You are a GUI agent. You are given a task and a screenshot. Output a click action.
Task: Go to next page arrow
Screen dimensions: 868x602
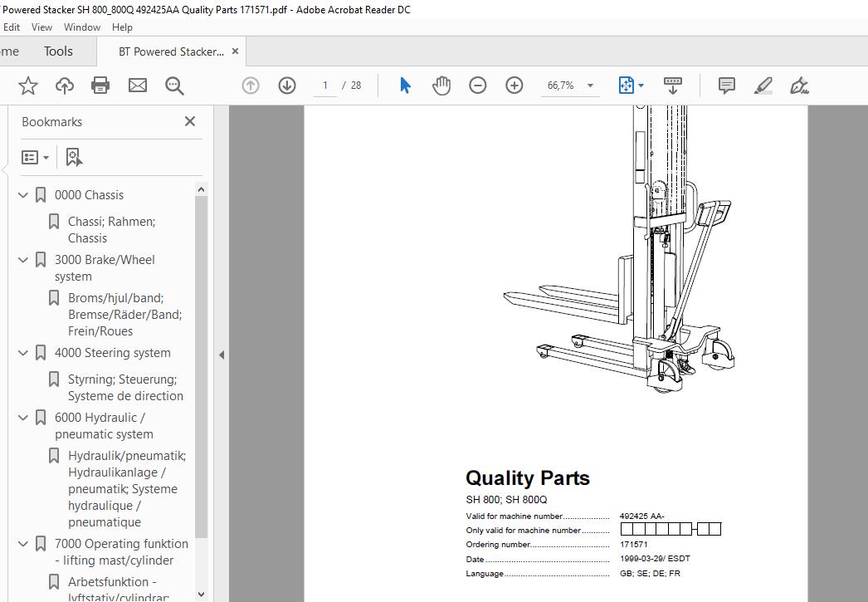tap(287, 86)
